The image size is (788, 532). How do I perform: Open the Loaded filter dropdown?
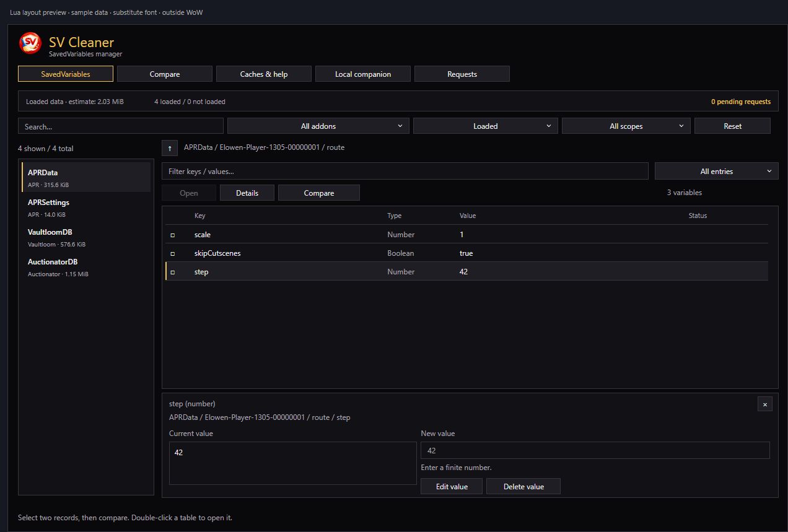486,126
